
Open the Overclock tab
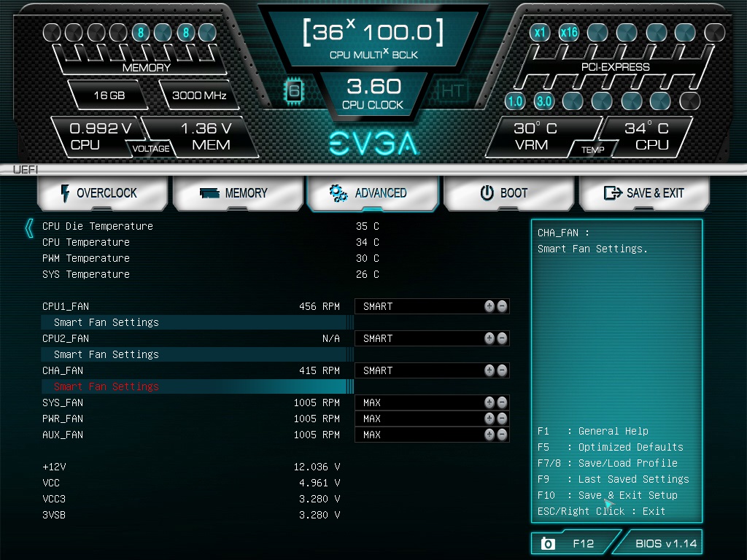pos(102,192)
